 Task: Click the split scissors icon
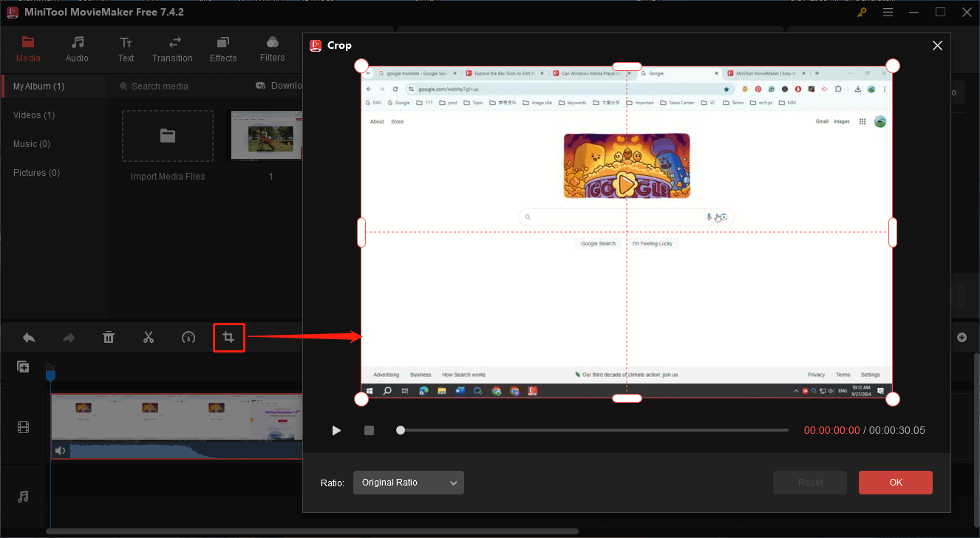coord(149,338)
